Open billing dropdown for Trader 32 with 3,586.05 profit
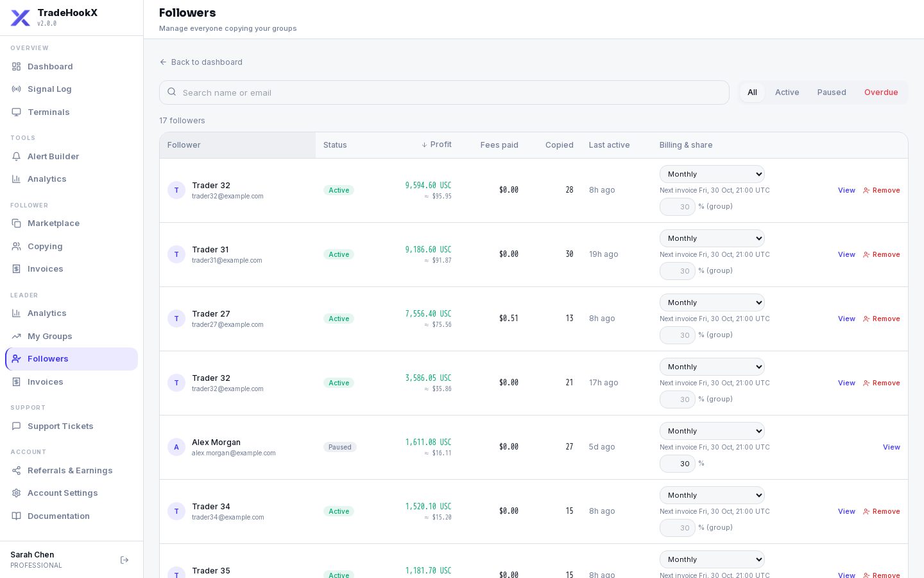 click(712, 367)
